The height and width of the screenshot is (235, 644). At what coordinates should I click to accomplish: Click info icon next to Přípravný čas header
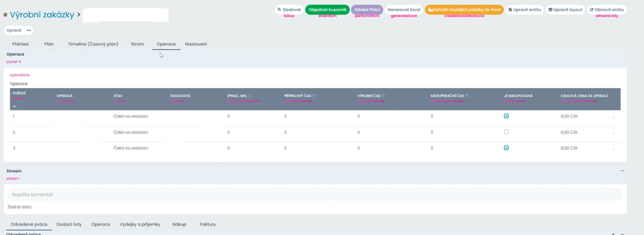314,95
